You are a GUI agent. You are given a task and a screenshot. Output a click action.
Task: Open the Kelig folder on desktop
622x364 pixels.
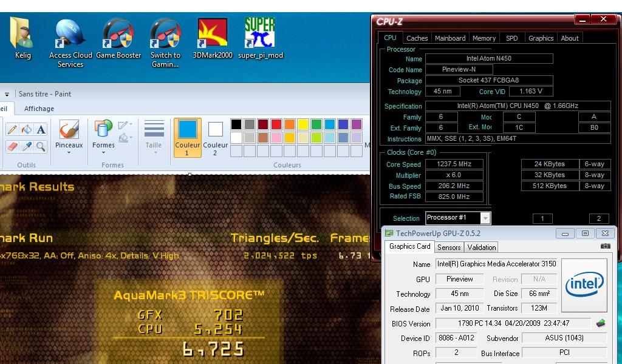(x=22, y=38)
